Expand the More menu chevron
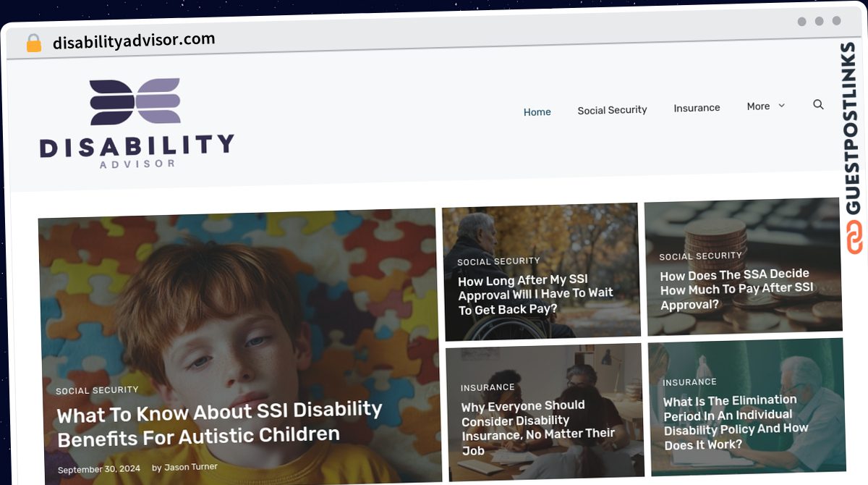The width and height of the screenshot is (868, 485). coord(781,106)
